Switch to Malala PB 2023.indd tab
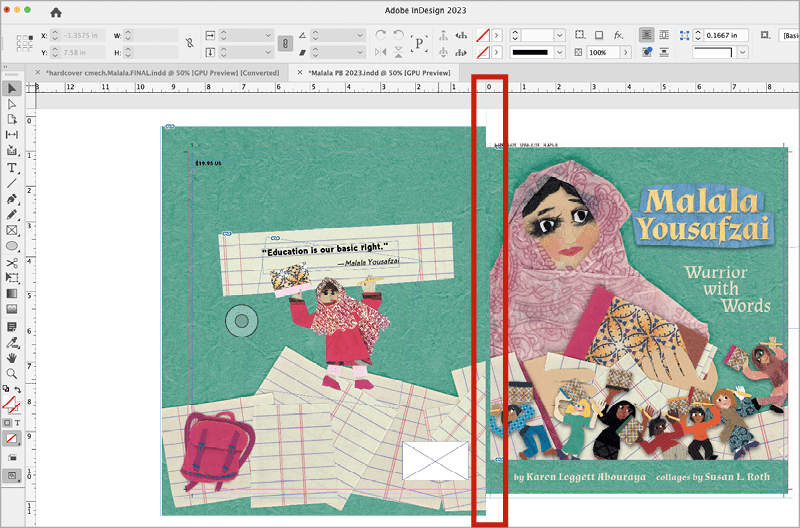800x528 pixels. tap(379, 73)
